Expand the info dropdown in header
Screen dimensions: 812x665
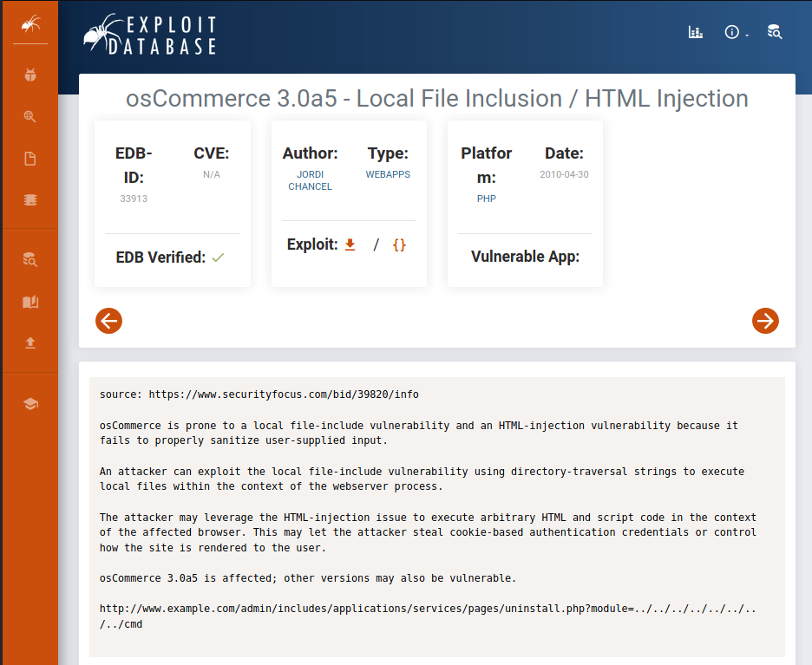point(734,32)
